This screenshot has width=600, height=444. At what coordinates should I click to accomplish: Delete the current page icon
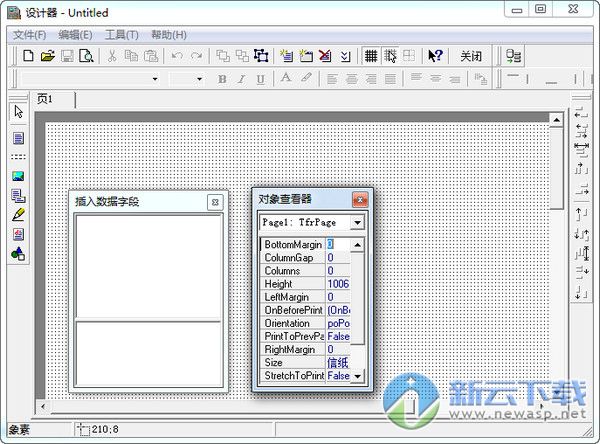(325, 56)
